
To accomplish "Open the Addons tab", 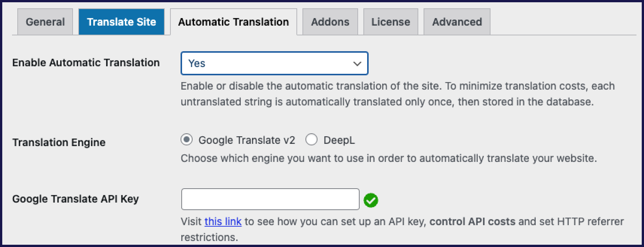I will click(330, 22).
